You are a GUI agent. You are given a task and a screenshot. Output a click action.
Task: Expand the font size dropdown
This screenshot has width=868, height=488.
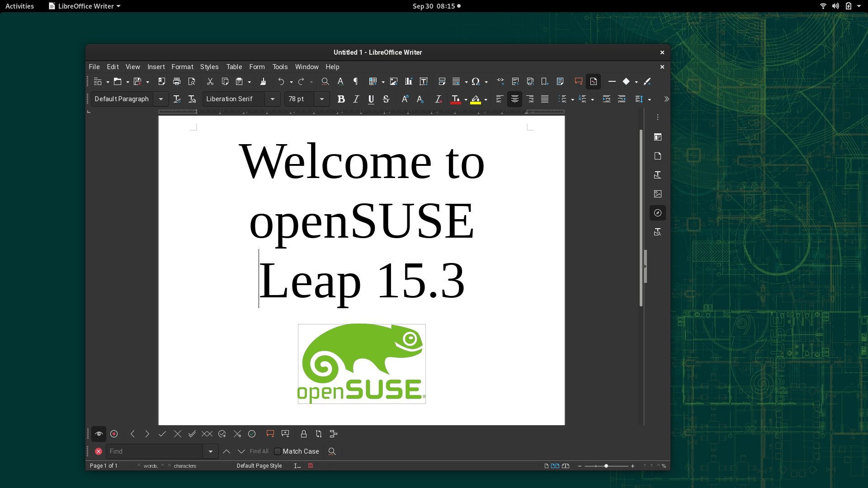pos(322,99)
